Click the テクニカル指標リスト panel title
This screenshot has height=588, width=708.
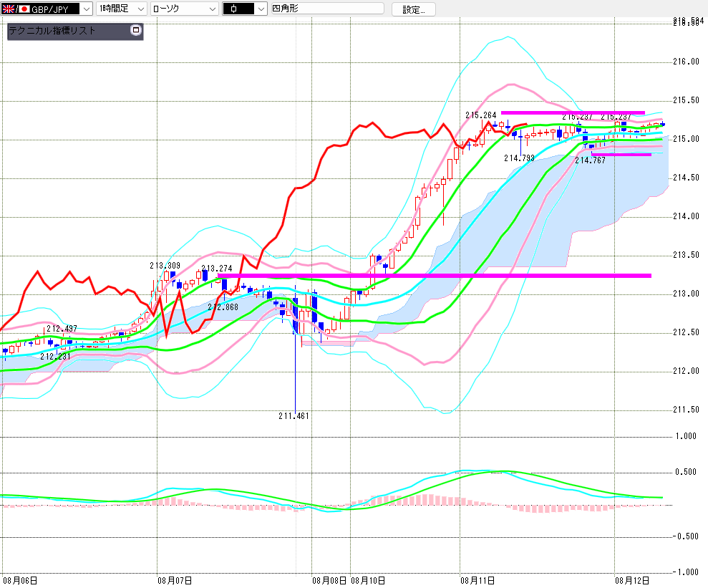52,31
